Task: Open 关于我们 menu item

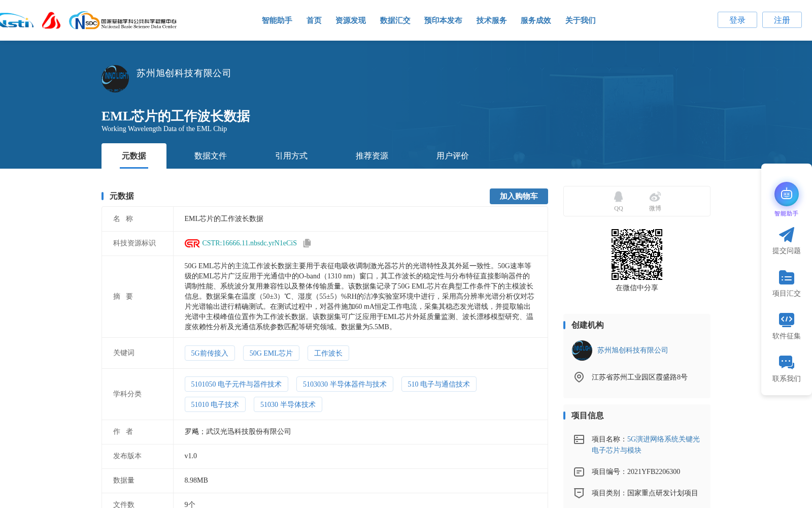Action: click(x=581, y=20)
